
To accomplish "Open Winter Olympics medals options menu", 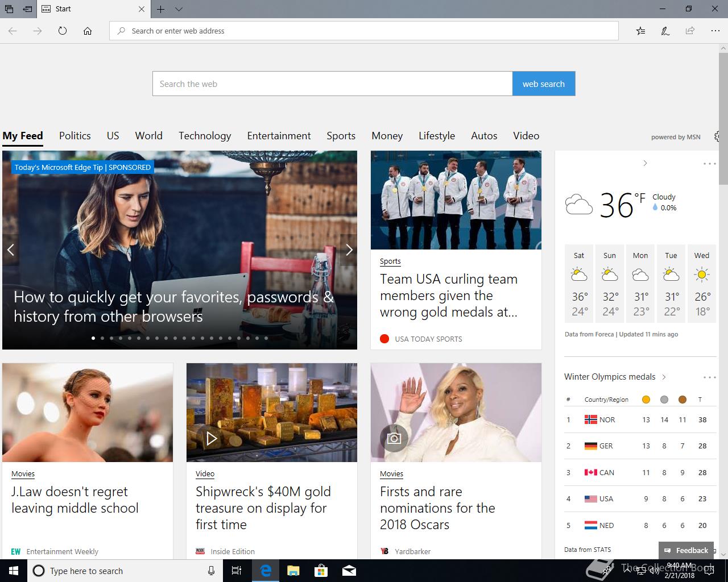I will (709, 377).
